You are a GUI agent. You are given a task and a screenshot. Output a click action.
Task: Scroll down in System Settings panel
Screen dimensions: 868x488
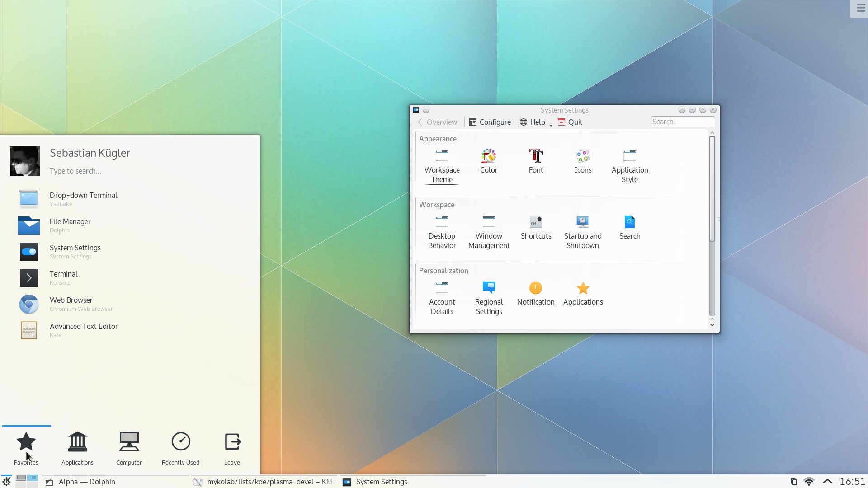tap(712, 325)
